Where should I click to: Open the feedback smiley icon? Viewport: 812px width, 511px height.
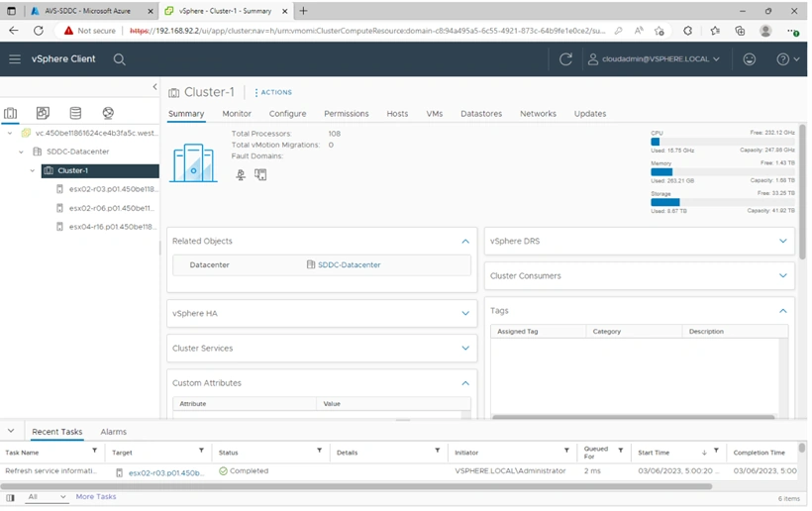point(750,59)
